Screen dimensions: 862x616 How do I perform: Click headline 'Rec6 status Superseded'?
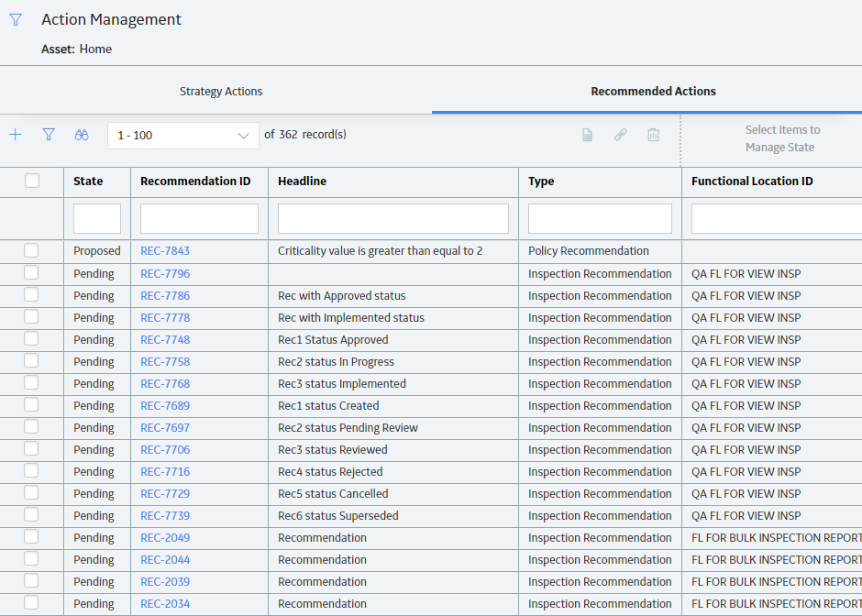(338, 515)
